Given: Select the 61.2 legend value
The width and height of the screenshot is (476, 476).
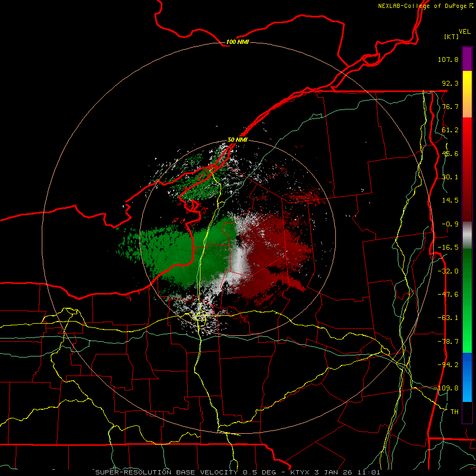Looking at the screenshot, I should click(450, 130).
